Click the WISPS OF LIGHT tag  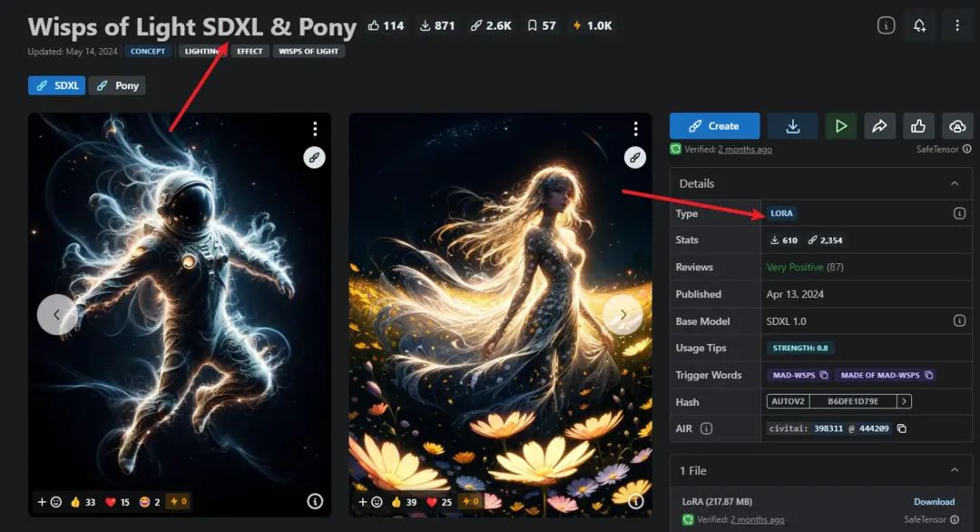pyautogui.click(x=309, y=51)
